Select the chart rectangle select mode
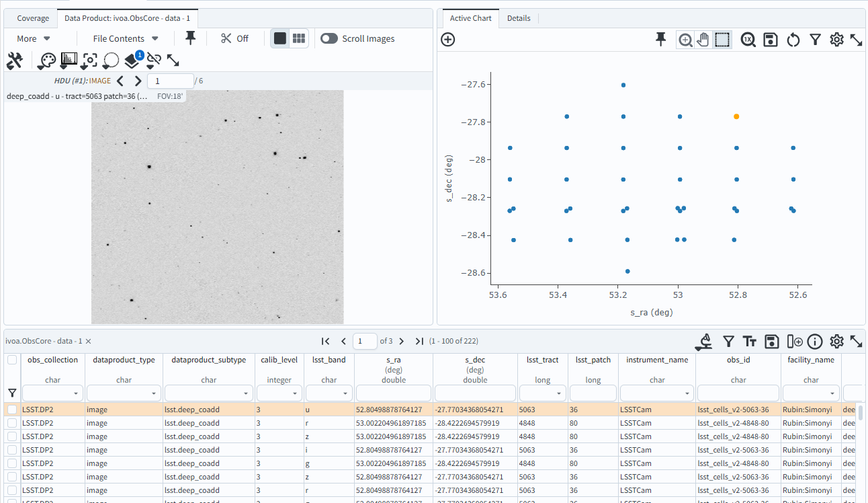The image size is (868, 503). click(x=722, y=40)
